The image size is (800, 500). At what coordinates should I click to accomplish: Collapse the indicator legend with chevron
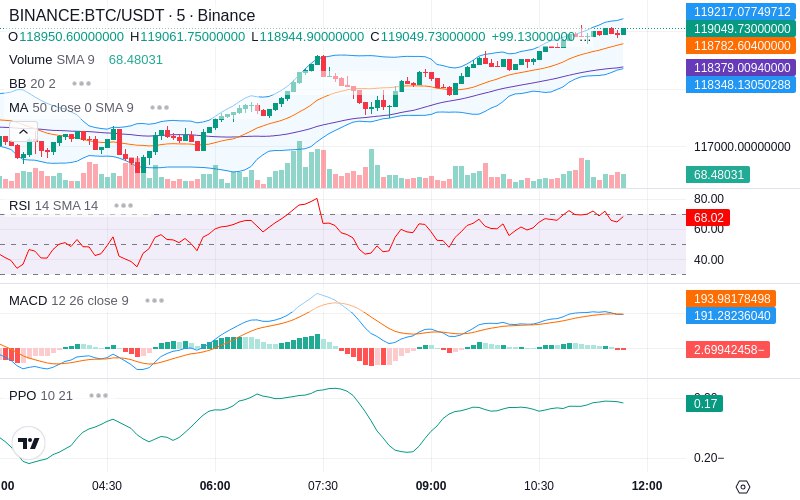click(x=23, y=133)
